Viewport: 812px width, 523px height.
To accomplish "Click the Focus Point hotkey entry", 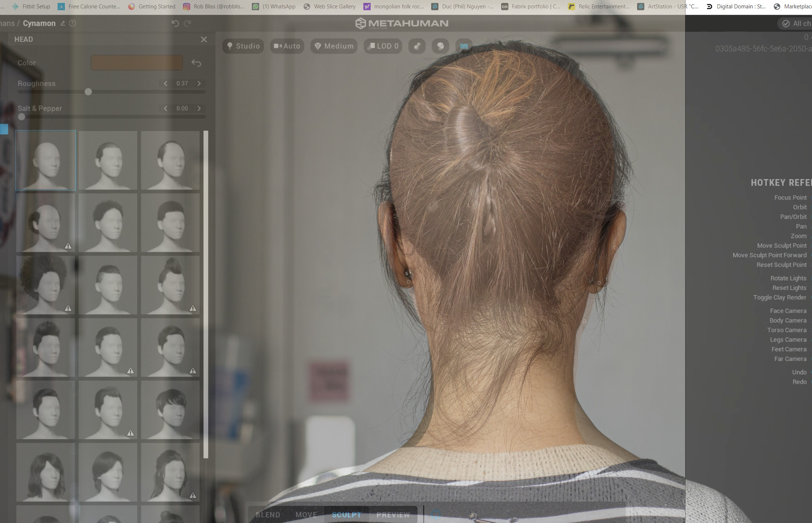I will click(790, 198).
